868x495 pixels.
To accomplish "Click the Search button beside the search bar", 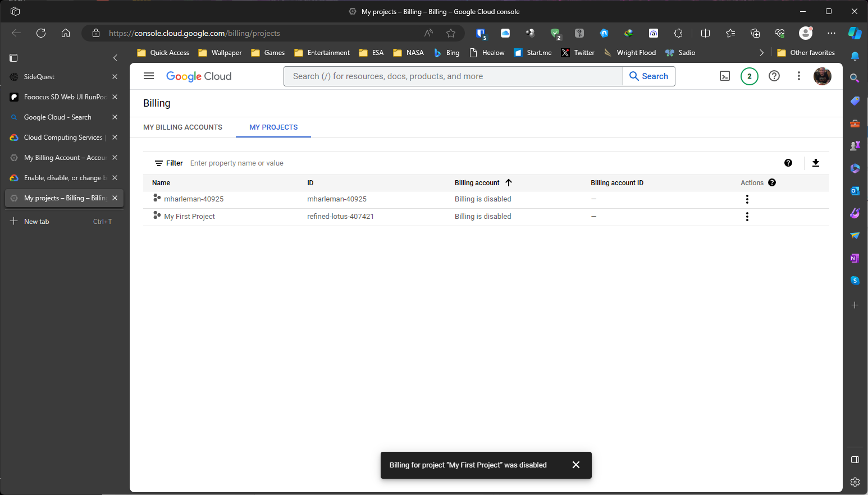I will click(649, 76).
